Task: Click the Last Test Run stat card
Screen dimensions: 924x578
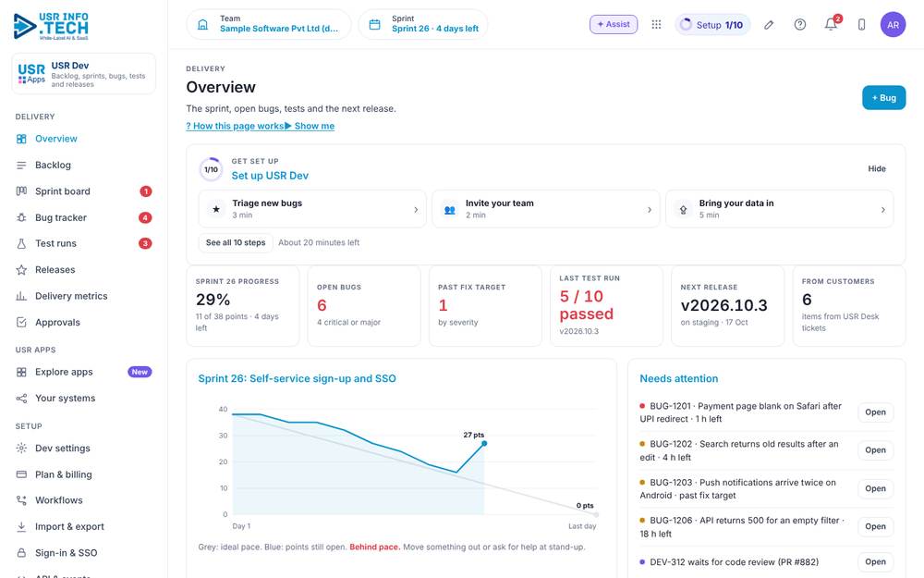Action: pos(606,305)
